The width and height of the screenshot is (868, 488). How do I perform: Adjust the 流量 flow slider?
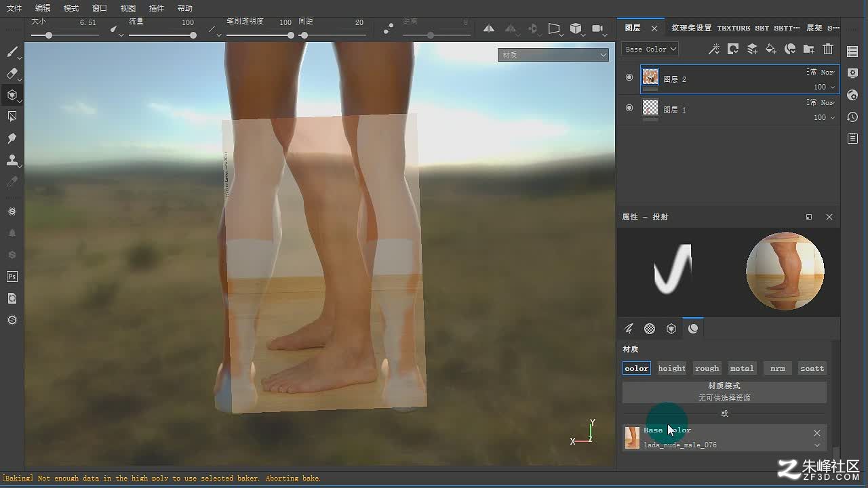pos(163,35)
